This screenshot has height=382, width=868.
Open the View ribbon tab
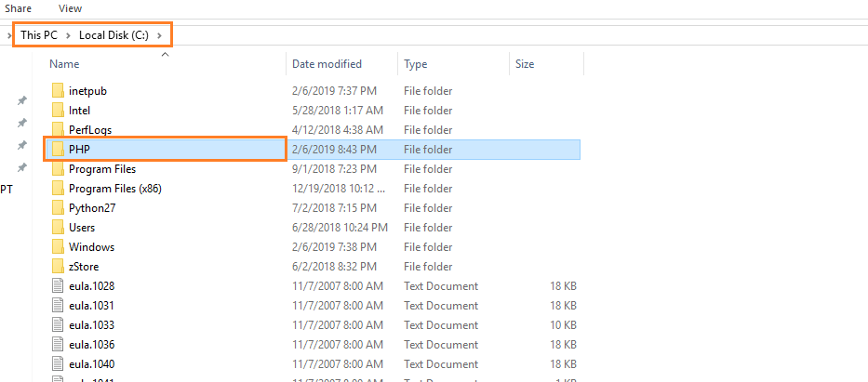[70, 7]
